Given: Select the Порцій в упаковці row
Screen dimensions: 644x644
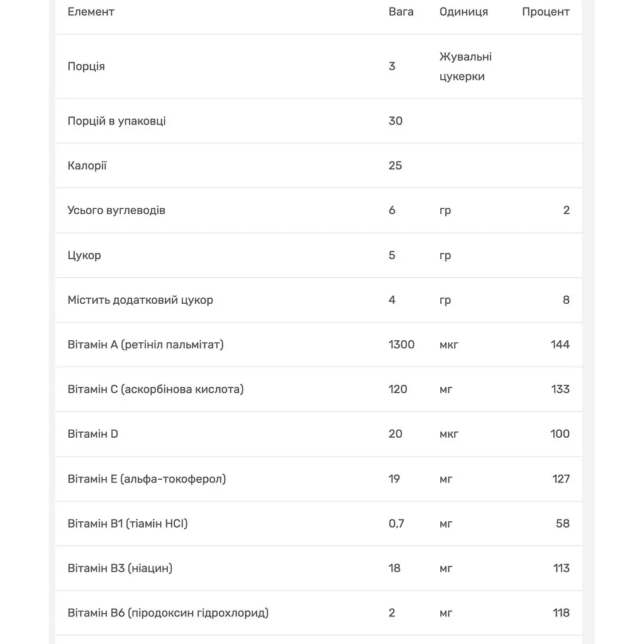Looking at the screenshot, I should tap(319, 121).
